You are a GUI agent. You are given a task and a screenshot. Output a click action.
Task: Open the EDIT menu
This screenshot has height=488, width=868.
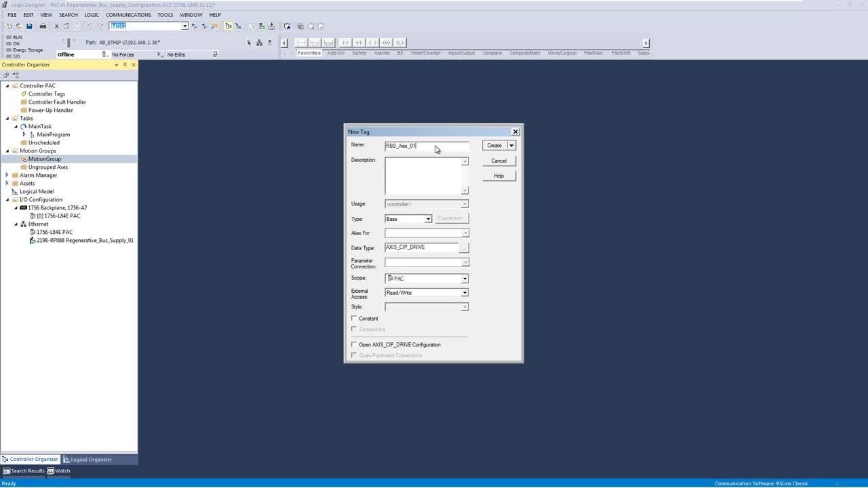28,15
